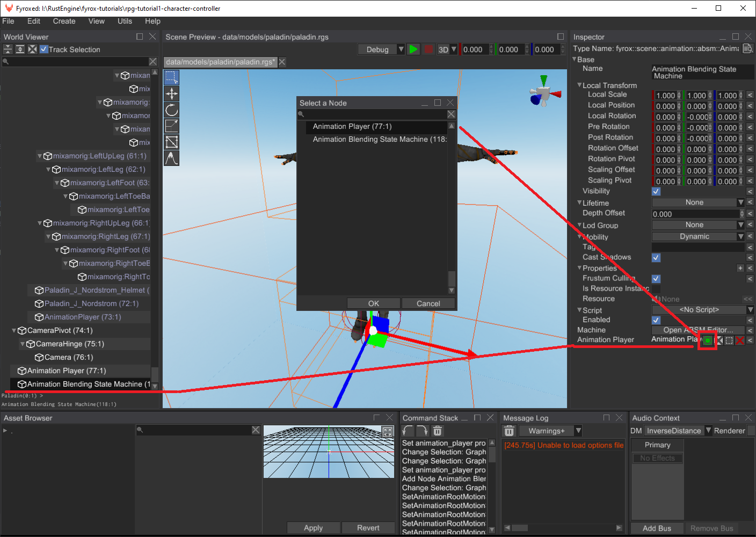Viewport: 756px width, 537px height.
Task: Collapse the CameraPivot (74:1) tree node
Action: 14,330
